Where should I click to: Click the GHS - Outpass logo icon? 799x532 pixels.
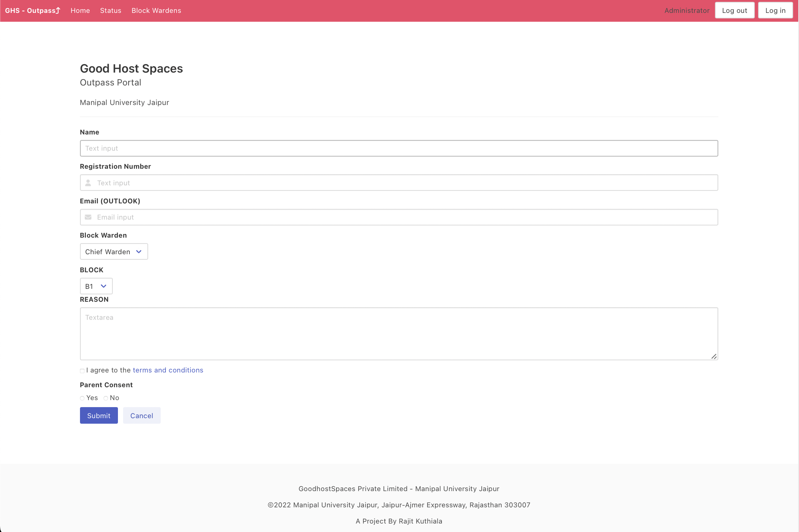[57, 10]
